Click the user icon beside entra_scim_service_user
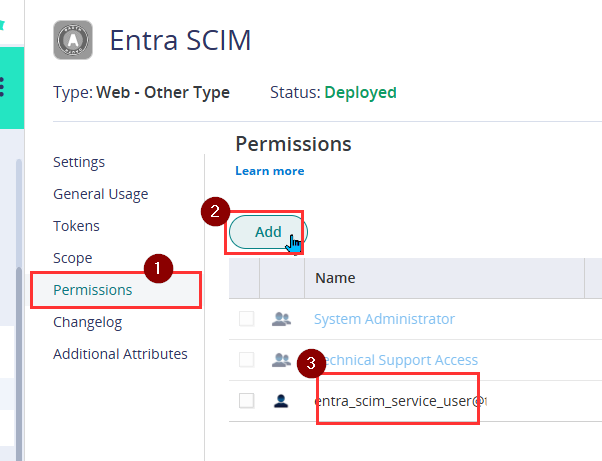 (281, 401)
